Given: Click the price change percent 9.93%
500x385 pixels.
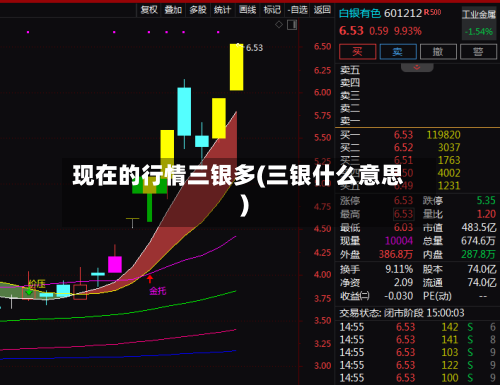Looking at the screenshot, I should pyautogui.click(x=408, y=32).
